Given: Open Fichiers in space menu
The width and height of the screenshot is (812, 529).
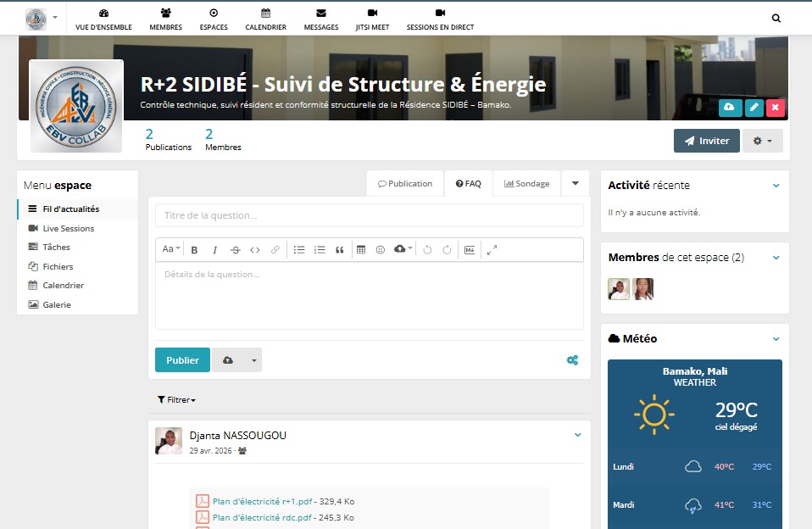Looking at the screenshot, I should click(x=78, y=267).
